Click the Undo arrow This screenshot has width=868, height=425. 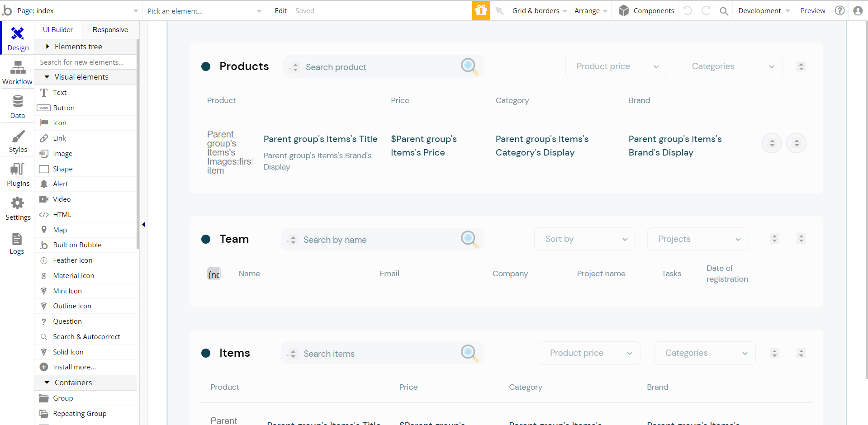[x=688, y=11]
